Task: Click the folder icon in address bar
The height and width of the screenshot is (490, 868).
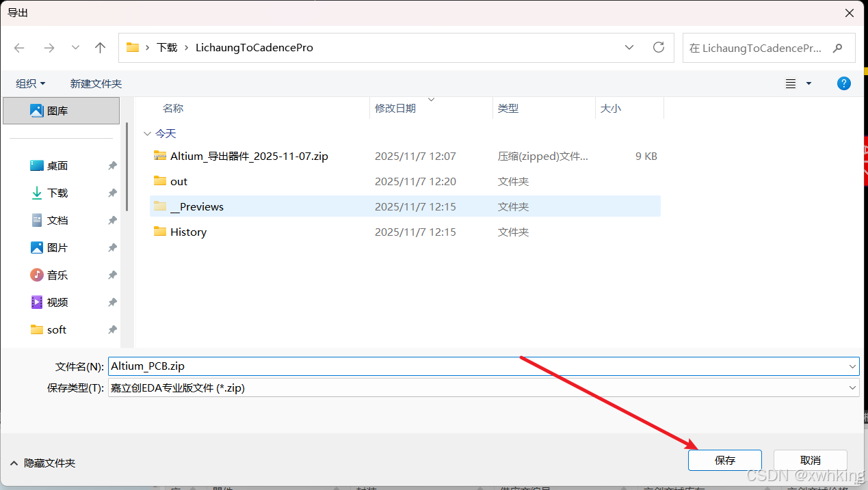Action: [x=133, y=48]
